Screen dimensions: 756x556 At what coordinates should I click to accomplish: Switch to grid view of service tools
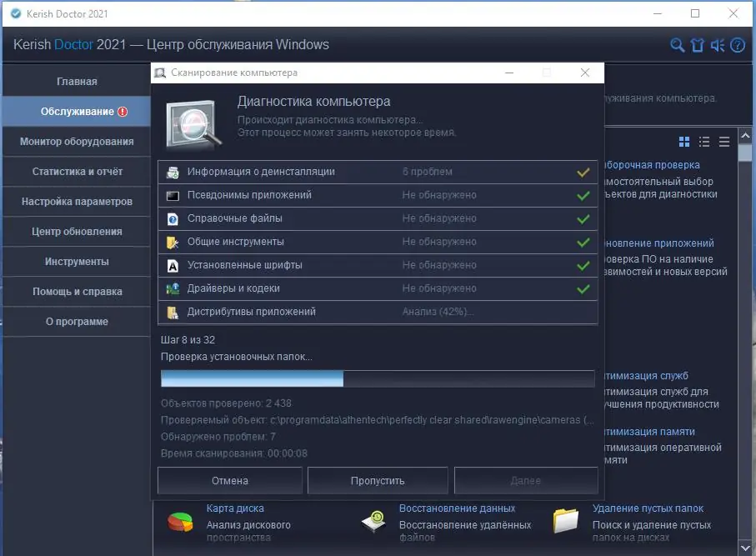[x=685, y=142]
